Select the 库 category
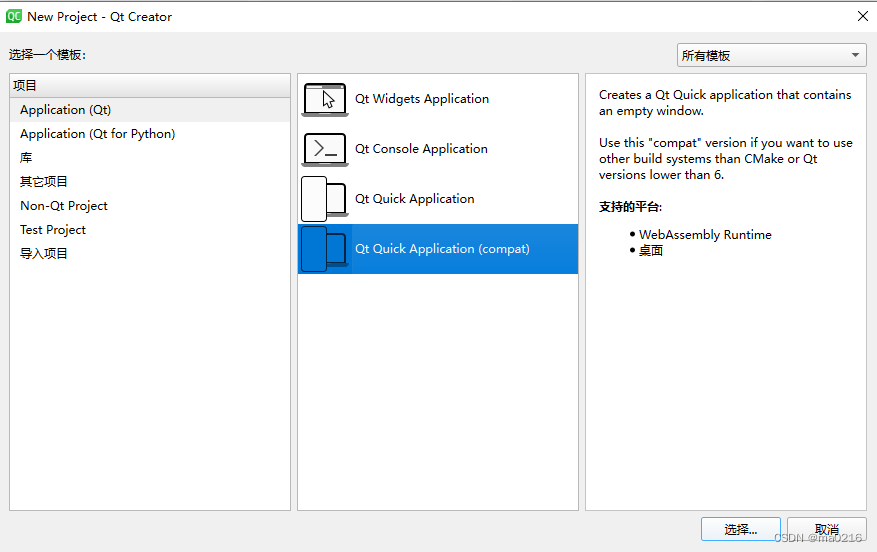The width and height of the screenshot is (877, 552). 150,158
